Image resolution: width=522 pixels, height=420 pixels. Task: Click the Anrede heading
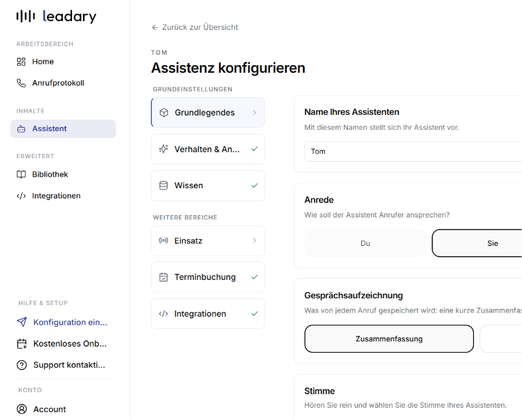coord(319,200)
